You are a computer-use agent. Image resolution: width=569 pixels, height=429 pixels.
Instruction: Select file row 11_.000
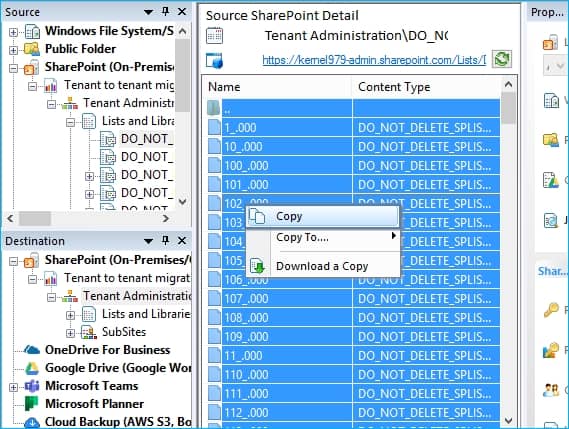[354, 356]
